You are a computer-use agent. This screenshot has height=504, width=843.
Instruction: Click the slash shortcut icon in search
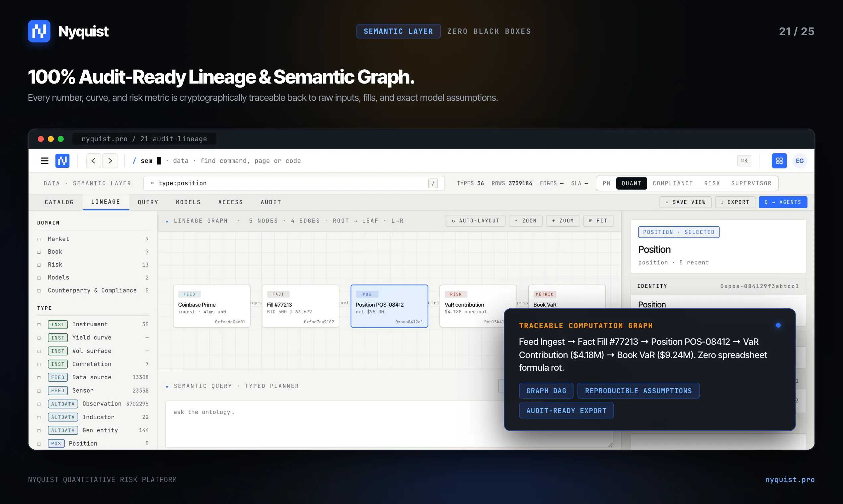tap(433, 183)
